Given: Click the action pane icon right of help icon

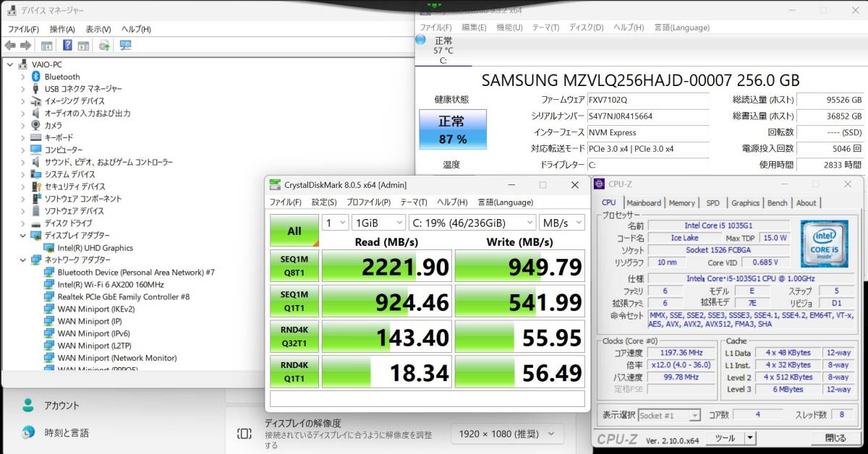Looking at the screenshot, I should [83, 46].
